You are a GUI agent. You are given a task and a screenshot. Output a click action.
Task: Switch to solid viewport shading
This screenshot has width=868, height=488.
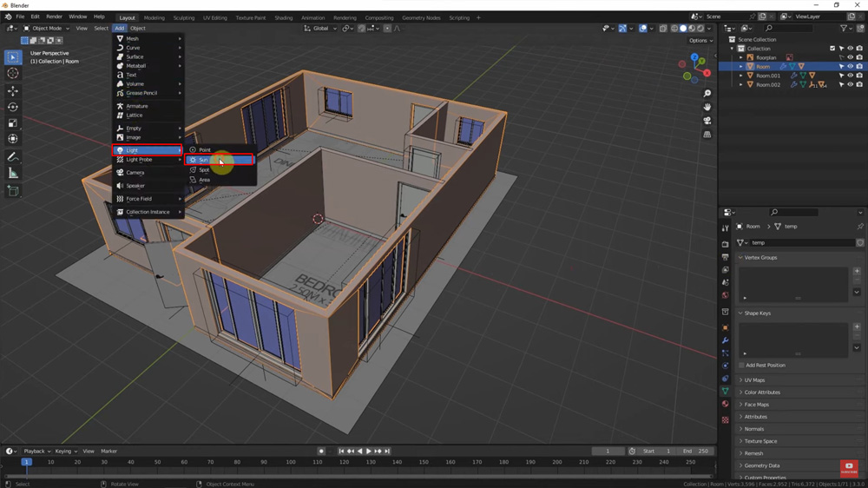click(683, 29)
